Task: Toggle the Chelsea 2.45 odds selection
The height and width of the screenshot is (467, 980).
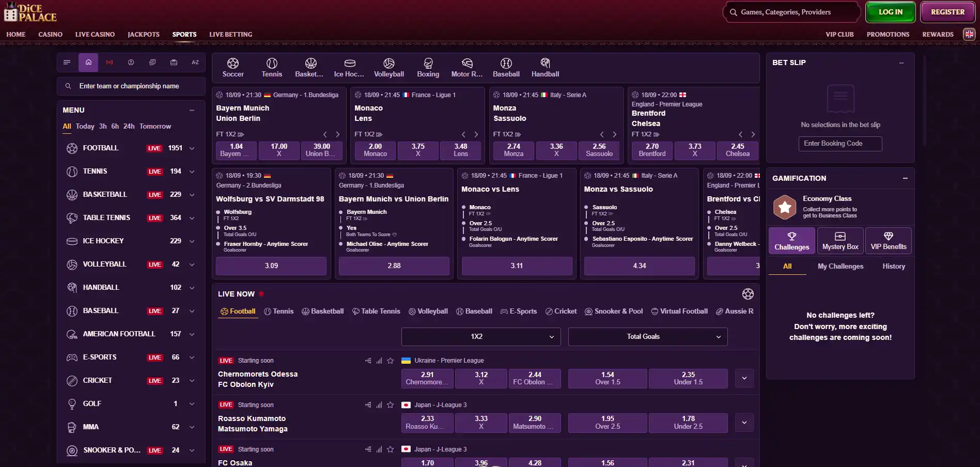Action: 738,150
